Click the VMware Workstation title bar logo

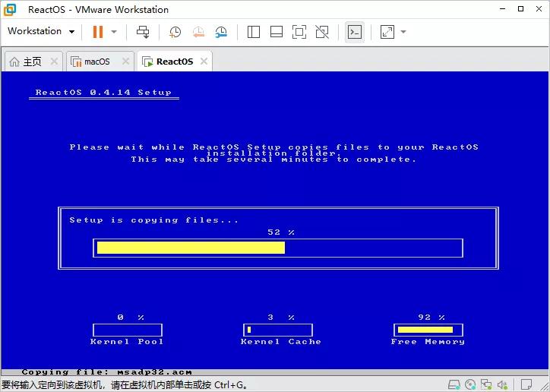[9, 9]
